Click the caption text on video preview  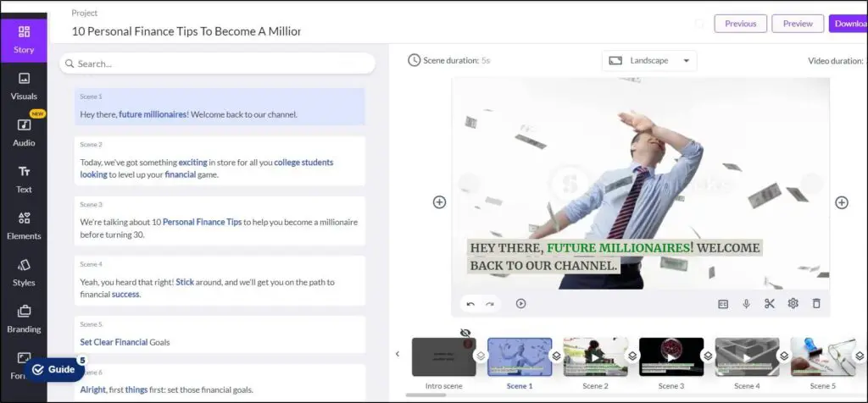[615, 257]
